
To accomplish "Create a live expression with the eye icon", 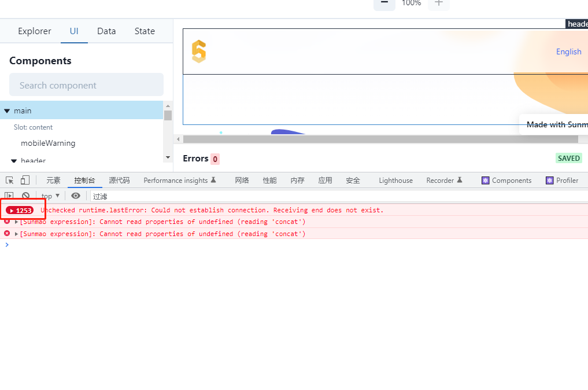I will (75, 196).
